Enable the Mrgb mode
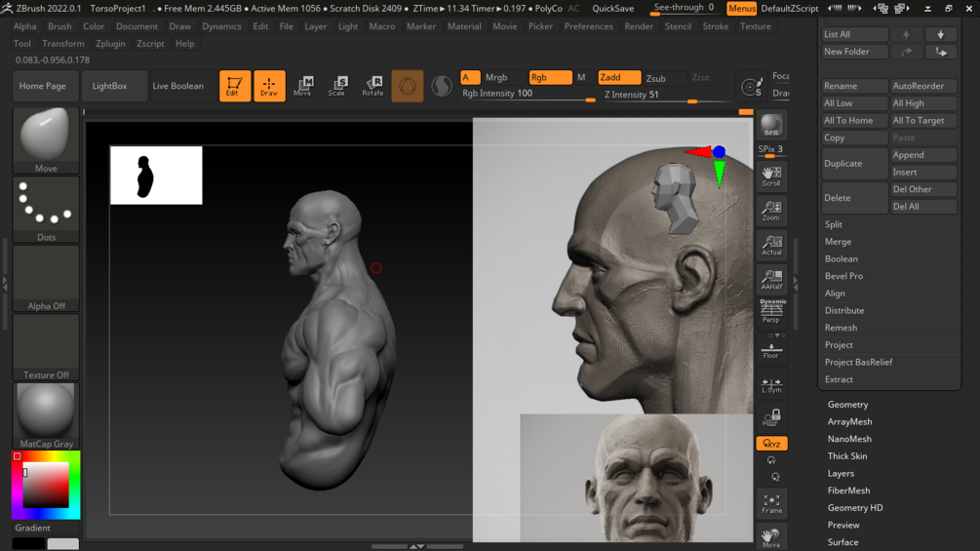The height and width of the screenshot is (551, 980). (496, 77)
